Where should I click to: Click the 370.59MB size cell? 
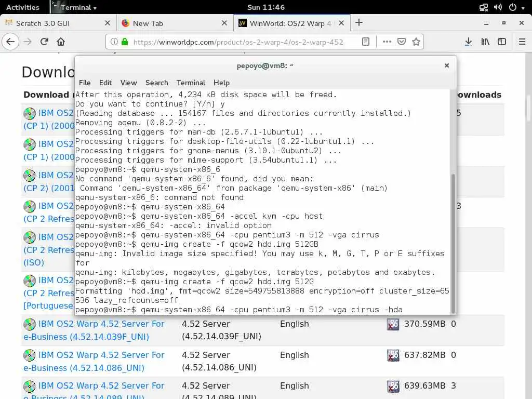click(x=424, y=324)
